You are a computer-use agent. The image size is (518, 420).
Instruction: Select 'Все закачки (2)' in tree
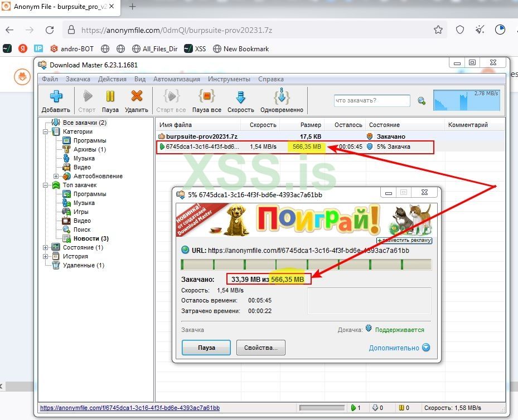coord(85,123)
